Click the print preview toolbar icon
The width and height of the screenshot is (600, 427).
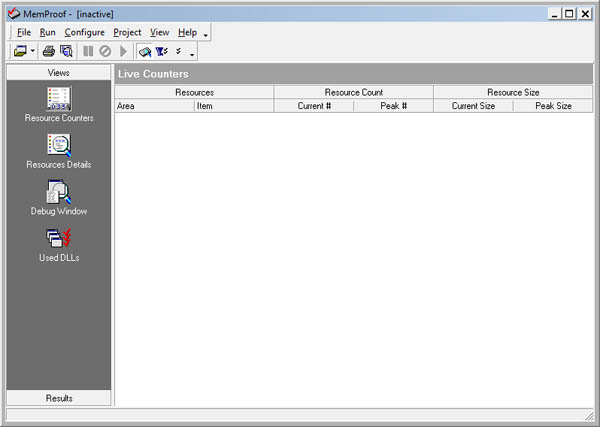pyautogui.click(x=66, y=51)
